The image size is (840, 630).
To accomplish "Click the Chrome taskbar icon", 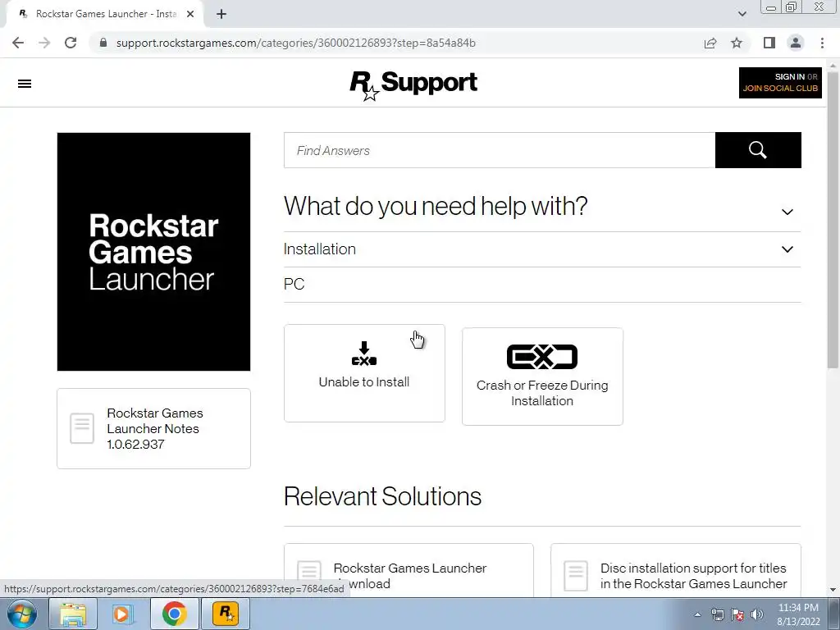I will click(x=174, y=614).
